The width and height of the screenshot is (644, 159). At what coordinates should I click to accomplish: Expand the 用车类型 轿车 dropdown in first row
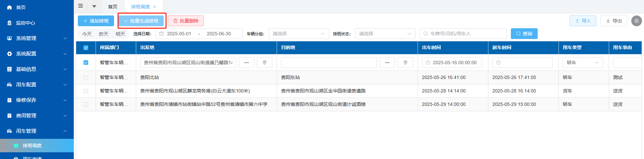click(x=583, y=63)
